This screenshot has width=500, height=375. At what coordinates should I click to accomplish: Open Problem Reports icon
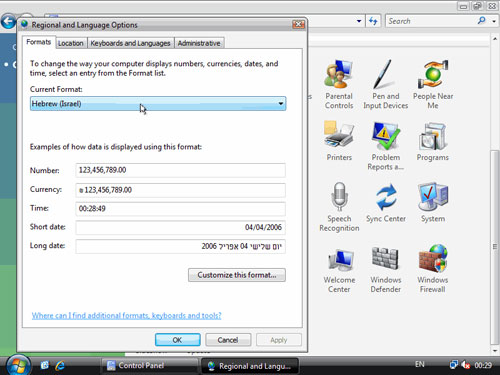point(386,146)
